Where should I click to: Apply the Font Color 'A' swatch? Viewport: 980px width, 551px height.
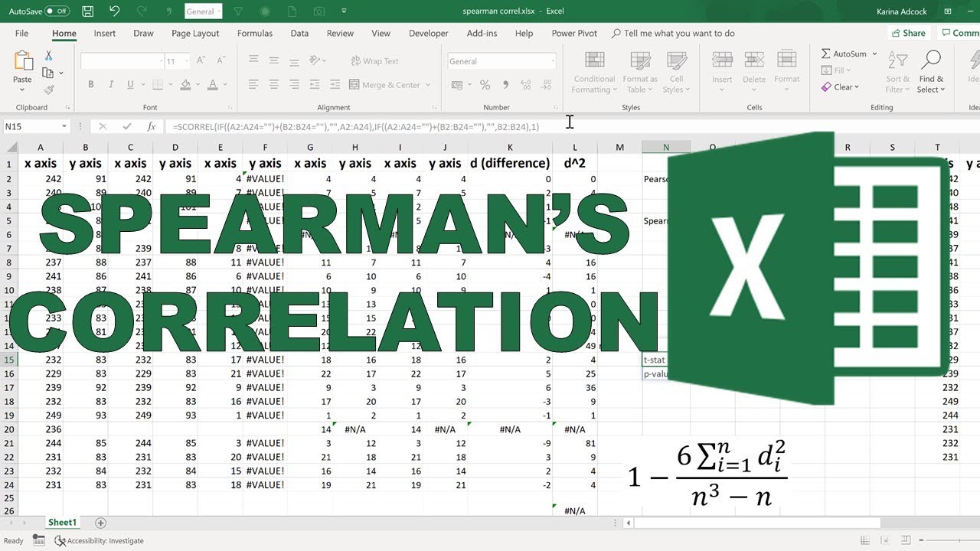pos(213,85)
